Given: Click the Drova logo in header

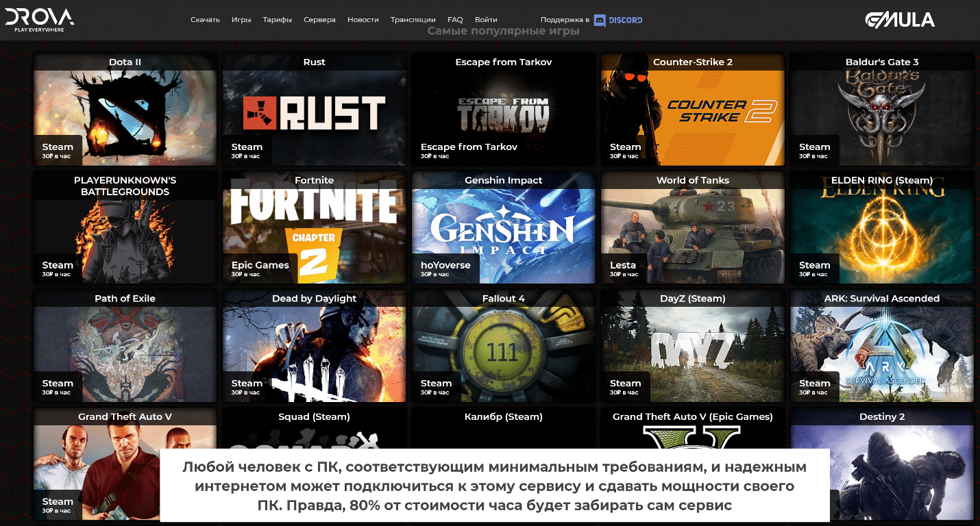Looking at the screenshot, I should [40, 20].
